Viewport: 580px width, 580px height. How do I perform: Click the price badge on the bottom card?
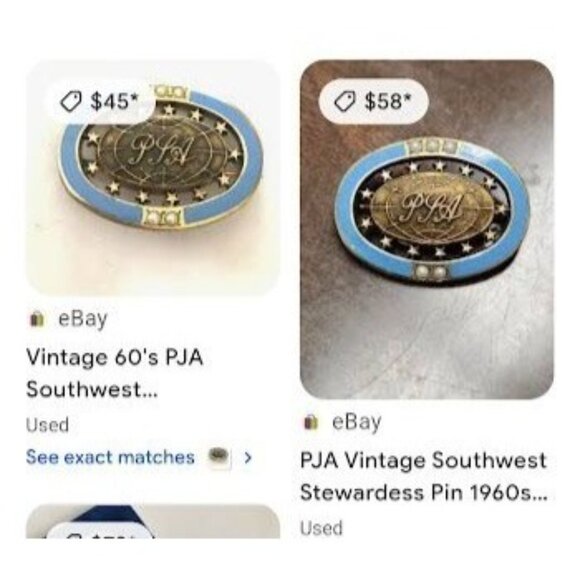tap(101, 531)
